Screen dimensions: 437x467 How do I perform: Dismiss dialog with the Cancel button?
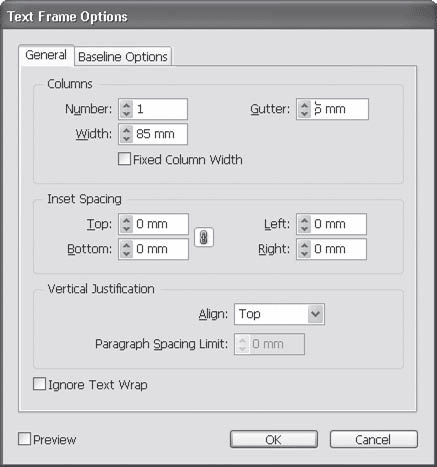pos(373,439)
